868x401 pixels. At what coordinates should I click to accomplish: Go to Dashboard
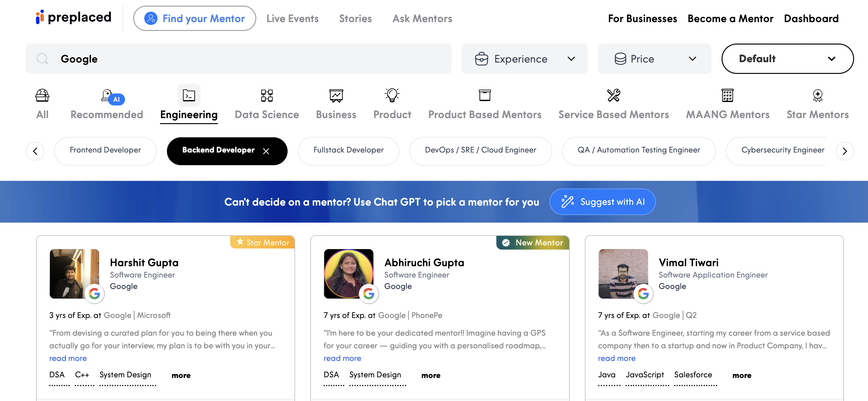tap(811, 19)
